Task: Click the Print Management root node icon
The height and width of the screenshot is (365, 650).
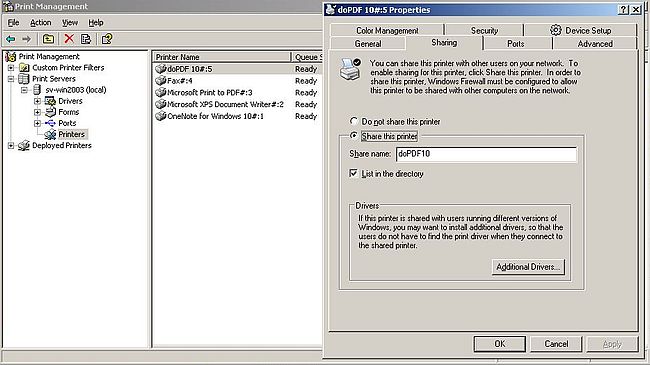Action: [10, 56]
